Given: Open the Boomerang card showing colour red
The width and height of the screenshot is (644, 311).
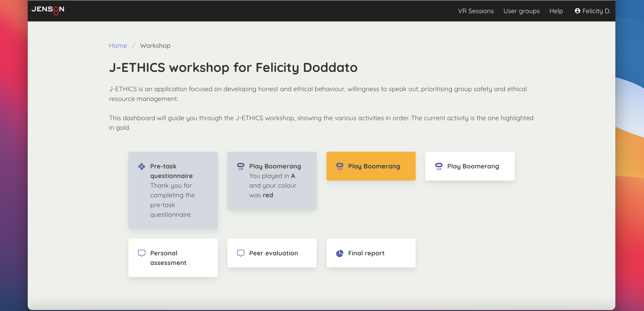Looking at the screenshot, I should pyautogui.click(x=272, y=181).
